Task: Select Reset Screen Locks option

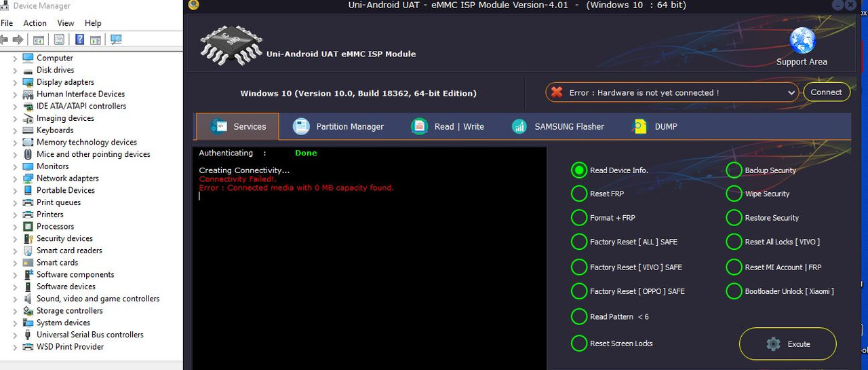Action: pyautogui.click(x=578, y=344)
